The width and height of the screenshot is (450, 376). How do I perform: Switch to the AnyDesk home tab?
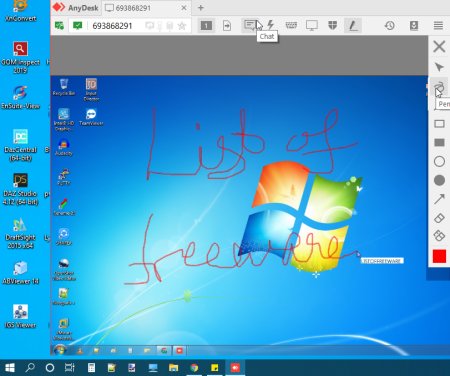point(76,8)
